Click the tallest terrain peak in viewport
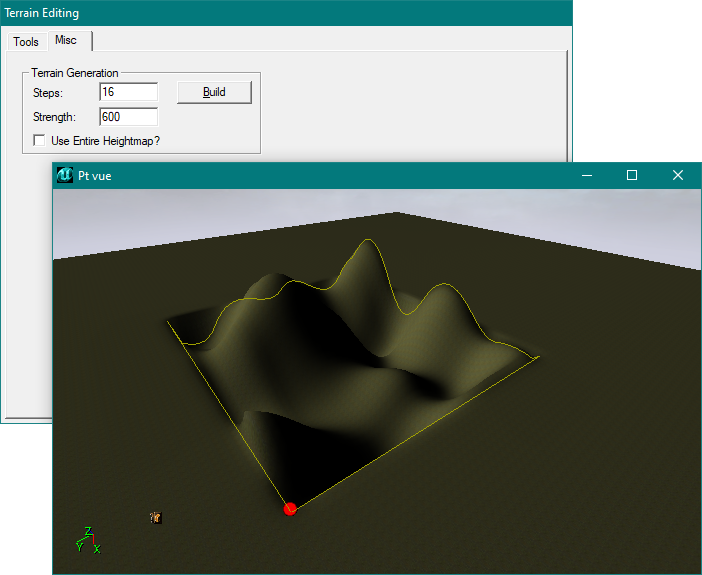The height and width of the screenshot is (575, 702). tap(366, 244)
